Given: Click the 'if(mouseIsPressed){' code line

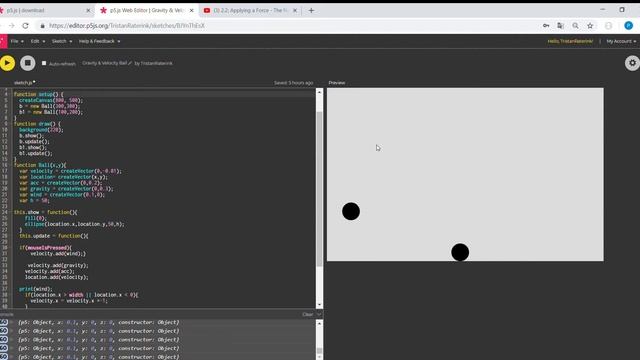Looking at the screenshot, I should [45, 248].
